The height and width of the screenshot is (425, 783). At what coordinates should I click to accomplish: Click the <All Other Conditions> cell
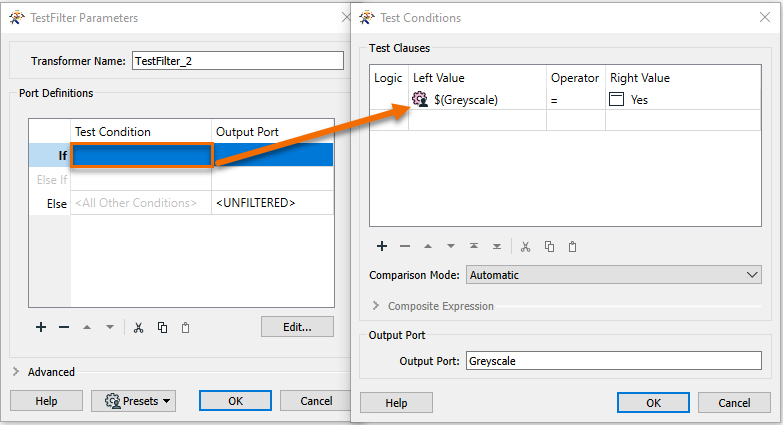(x=141, y=203)
